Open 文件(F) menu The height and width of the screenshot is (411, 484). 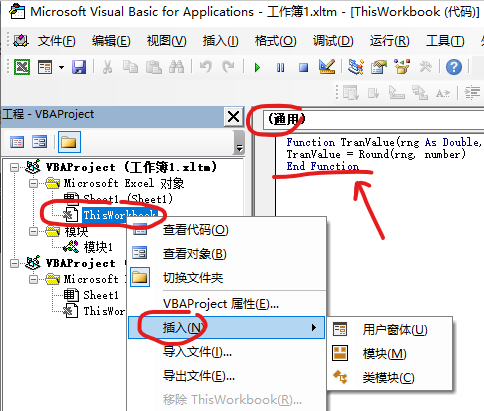coord(56,41)
